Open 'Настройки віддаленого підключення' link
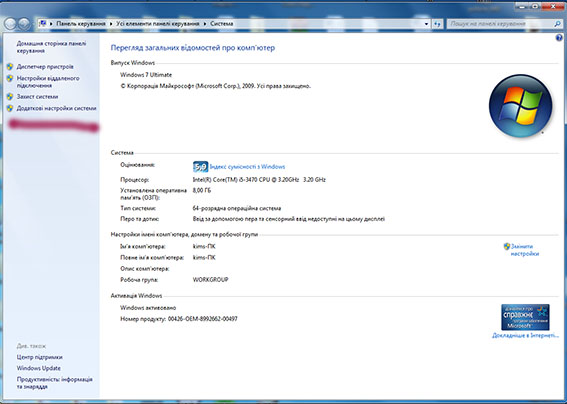The width and height of the screenshot is (567, 404). coord(48,82)
